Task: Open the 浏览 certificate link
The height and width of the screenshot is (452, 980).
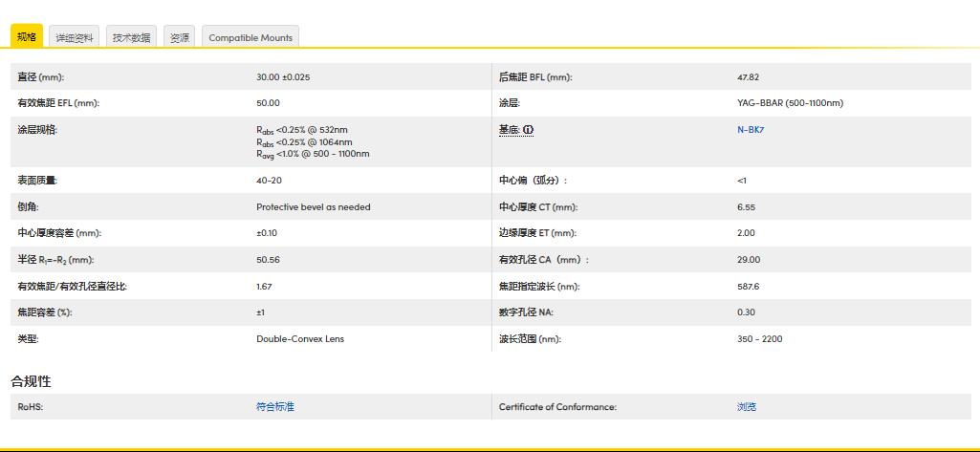Action: pos(746,407)
